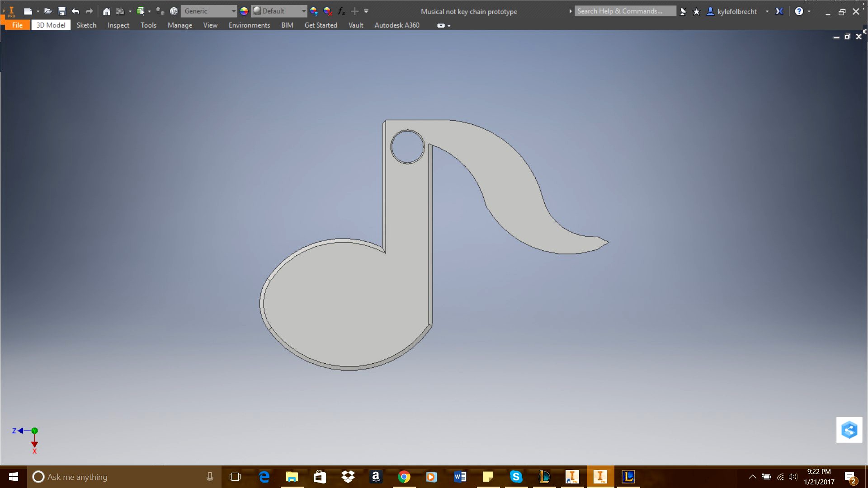This screenshot has height=488, width=868.
Task: Undo the last modeling action
Action: (75, 11)
